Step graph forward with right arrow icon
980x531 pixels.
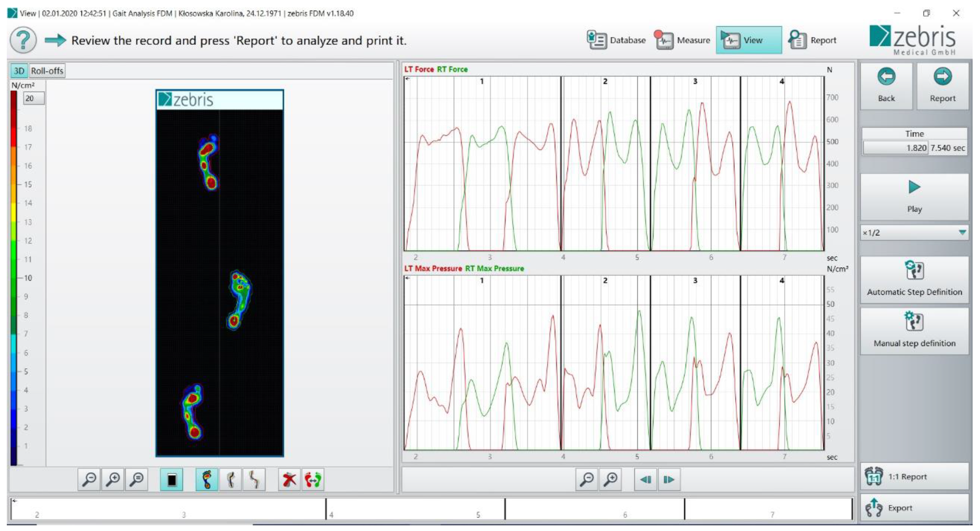point(669,480)
